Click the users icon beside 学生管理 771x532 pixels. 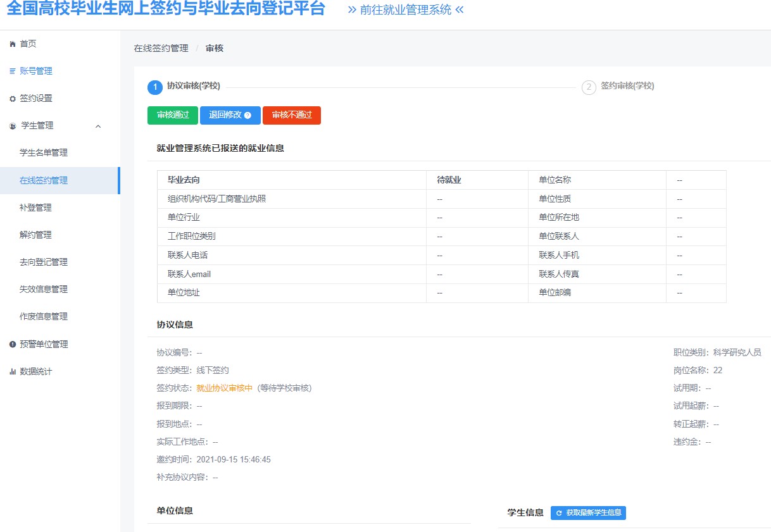(x=13, y=126)
